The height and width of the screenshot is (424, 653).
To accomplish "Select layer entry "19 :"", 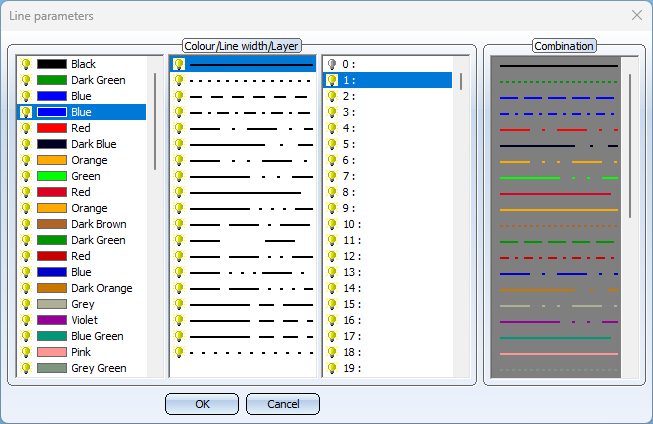I will [352, 368].
